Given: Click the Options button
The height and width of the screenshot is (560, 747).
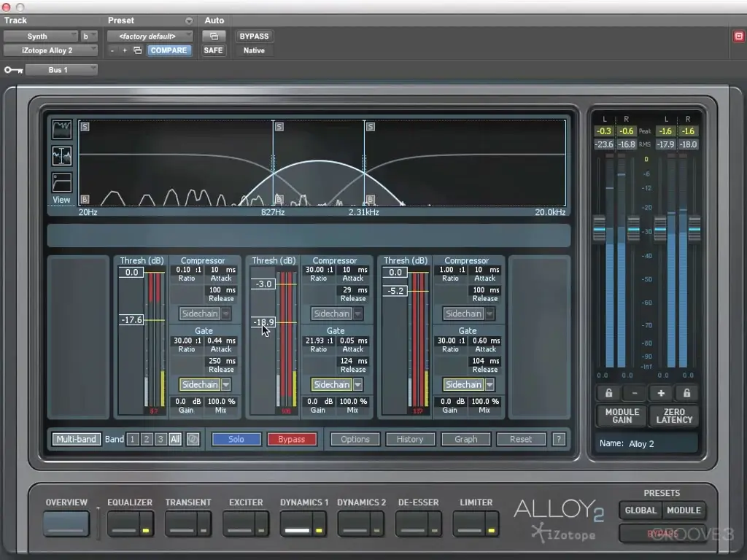Looking at the screenshot, I should (355, 439).
